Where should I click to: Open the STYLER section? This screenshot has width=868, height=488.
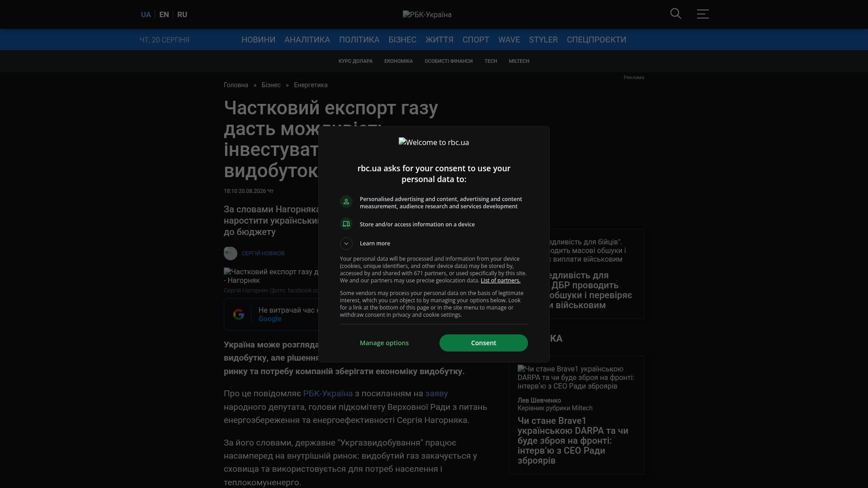(x=543, y=40)
